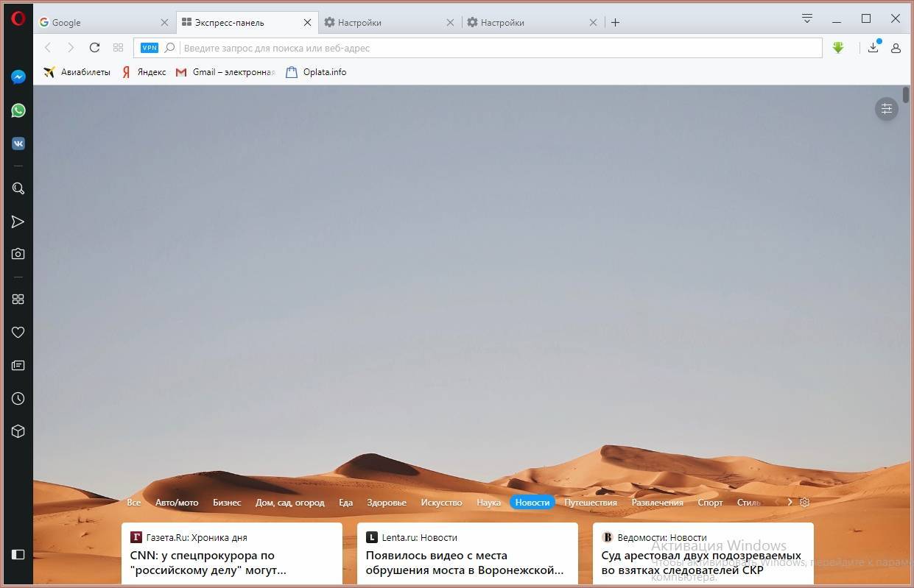Open extensions cube icon in sidebar
Viewport: 914px width, 588px height.
[x=18, y=431]
